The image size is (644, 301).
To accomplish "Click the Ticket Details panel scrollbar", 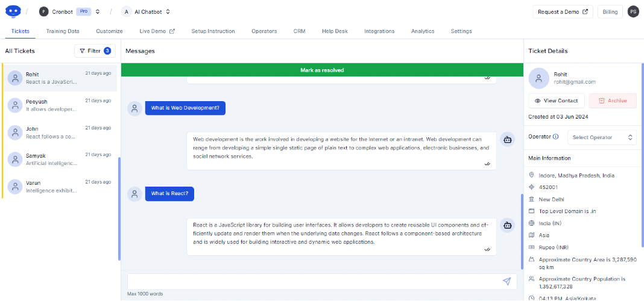I will pos(642,155).
